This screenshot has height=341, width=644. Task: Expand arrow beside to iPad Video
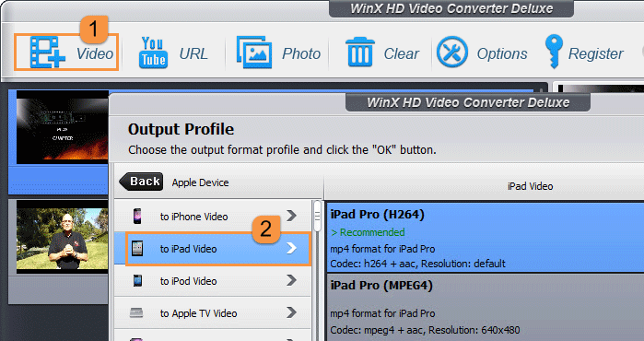click(x=291, y=248)
